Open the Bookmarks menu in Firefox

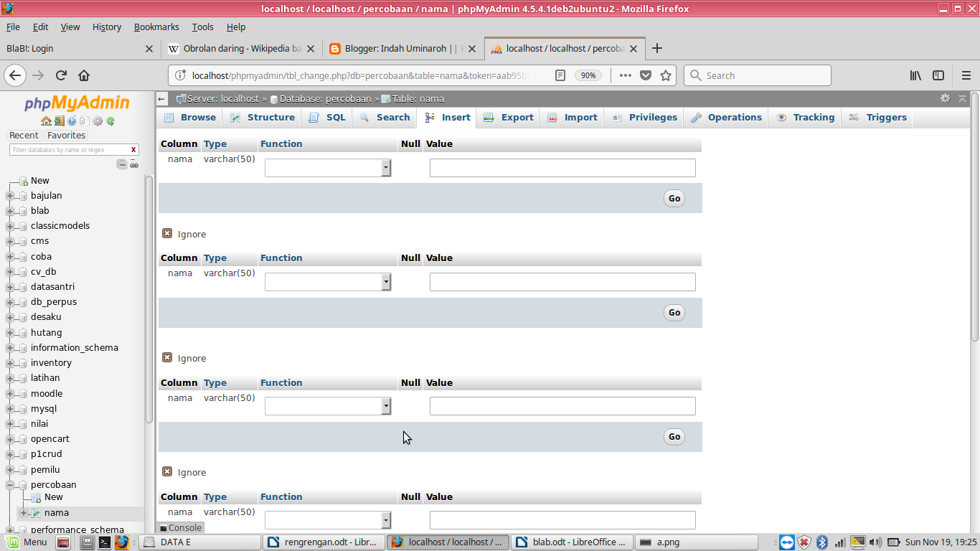[x=156, y=27]
